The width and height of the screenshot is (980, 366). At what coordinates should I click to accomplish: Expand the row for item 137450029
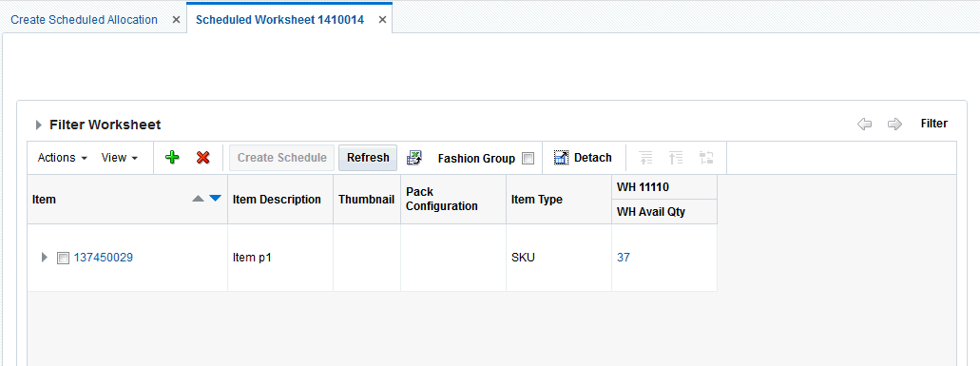tap(44, 257)
